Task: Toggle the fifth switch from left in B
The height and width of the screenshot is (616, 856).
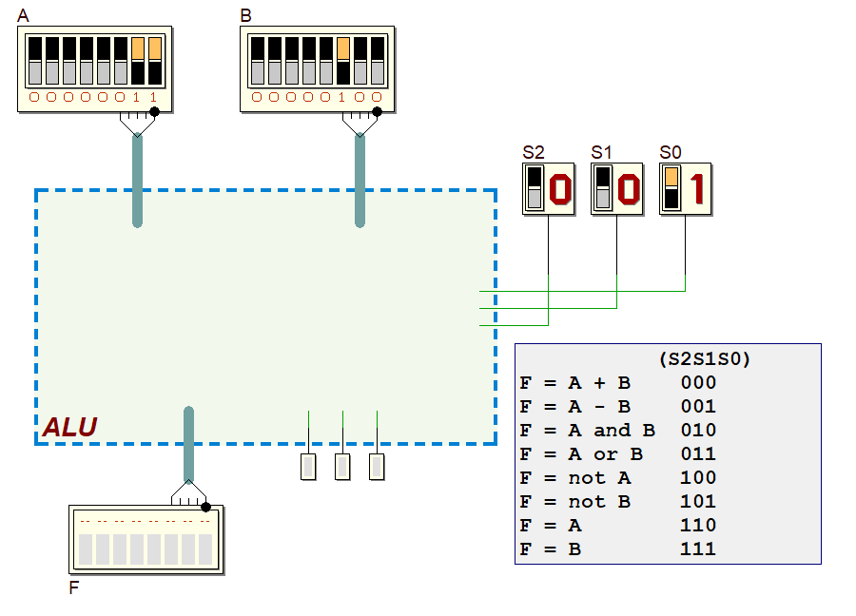Action: [x=326, y=61]
